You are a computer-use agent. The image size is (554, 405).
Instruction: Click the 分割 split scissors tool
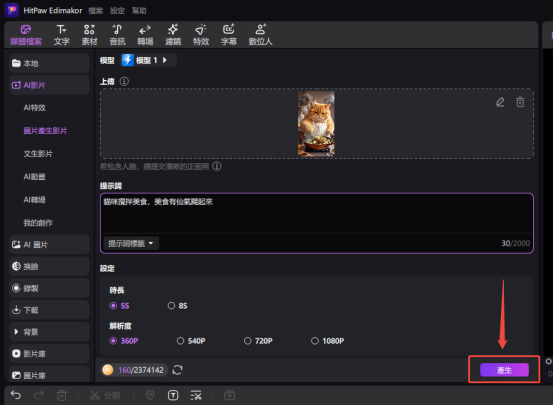point(105,395)
